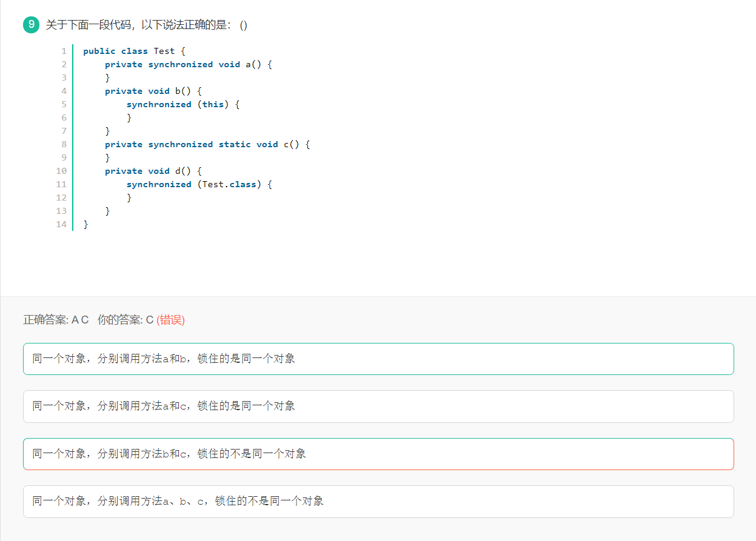The height and width of the screenshot is (541, 756).
Task: Click line number 8 in code gutter
Action: tap(64, 144)
